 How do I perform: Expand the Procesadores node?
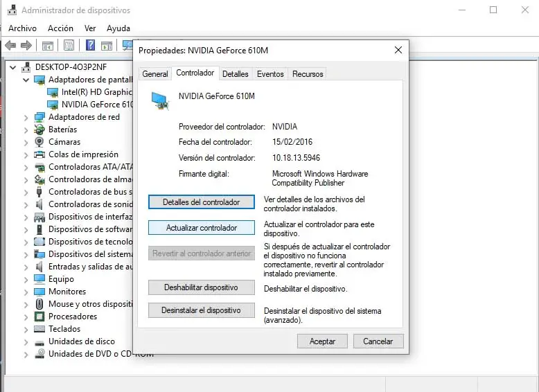tap(26, 317)
